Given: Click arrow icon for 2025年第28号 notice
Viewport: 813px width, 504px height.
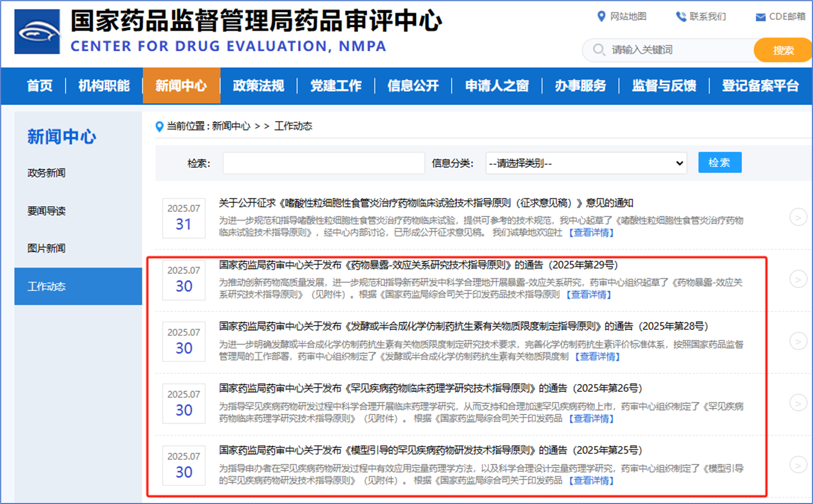Looking at the screenshot, I should pyautogui.click(x=798, y=341).
